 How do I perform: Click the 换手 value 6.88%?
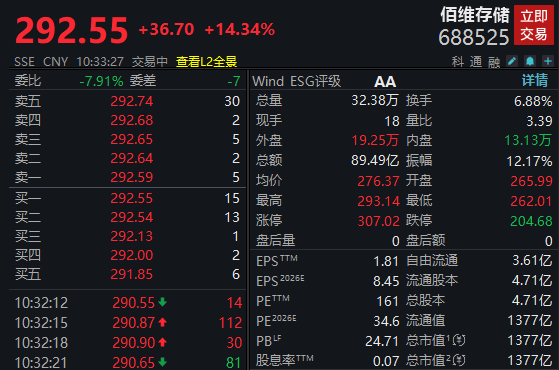(x=533, y=101)
